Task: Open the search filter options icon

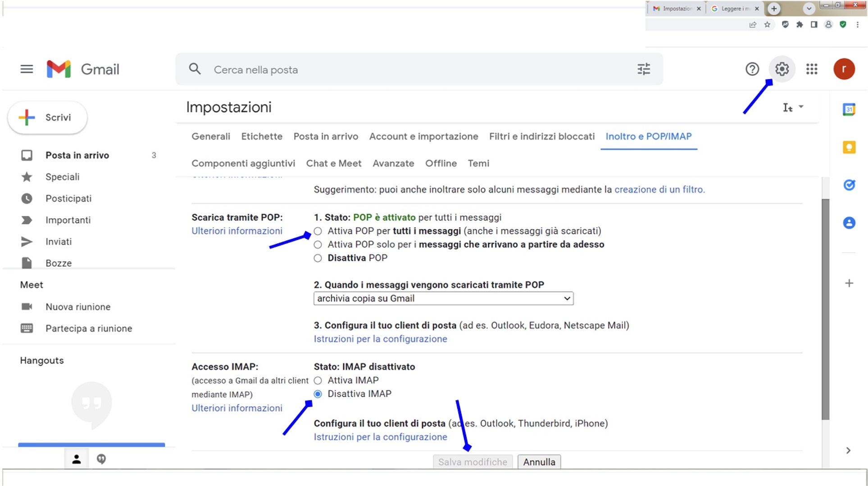Action: [x=643, y=69]
